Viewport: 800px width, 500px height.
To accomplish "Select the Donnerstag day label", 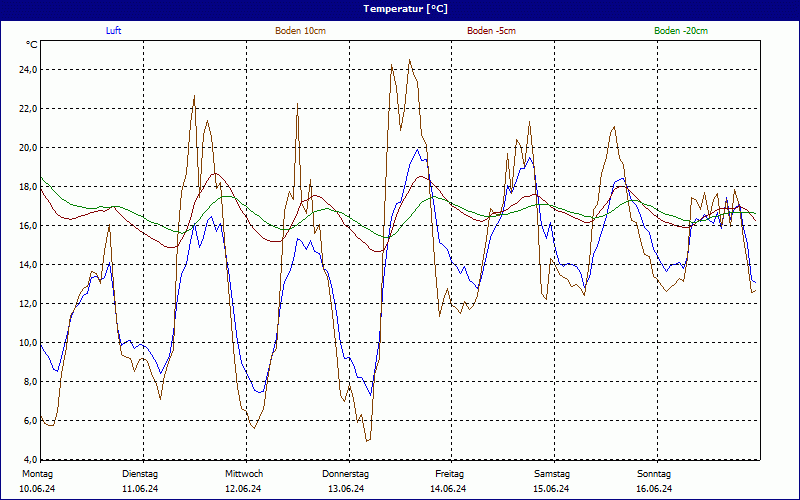I will click(346, 474).
